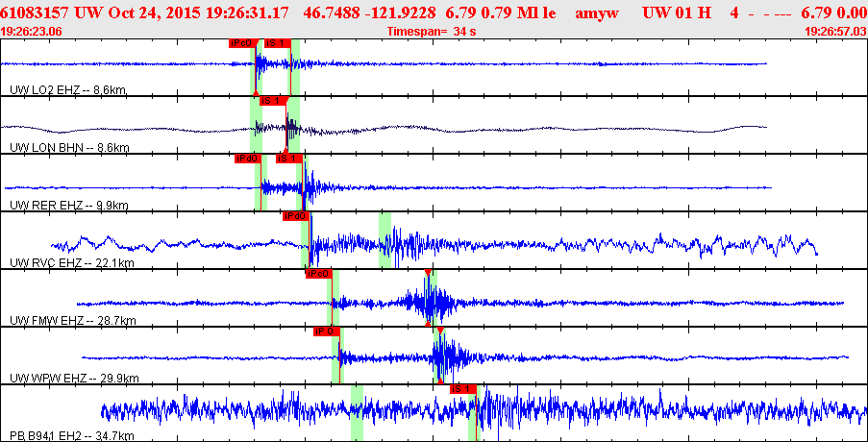Click the latitude '46.7488' in header

[331, 12]
